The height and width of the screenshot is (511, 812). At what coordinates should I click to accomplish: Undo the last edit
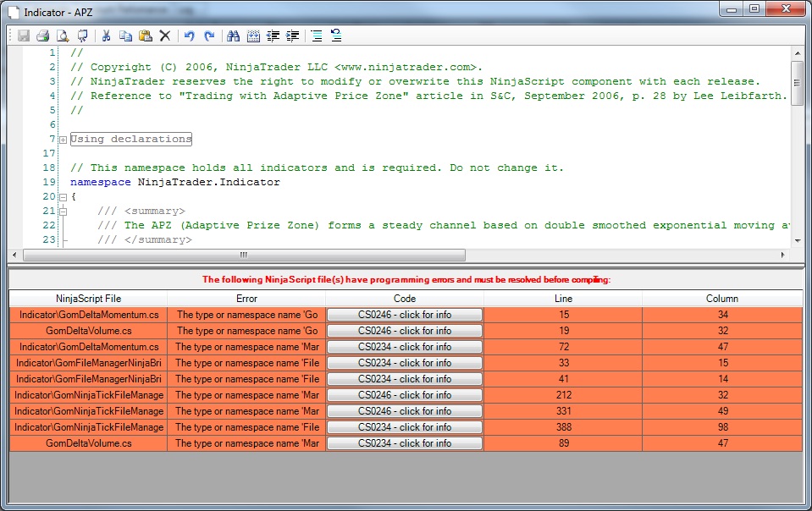pos(190,36)
